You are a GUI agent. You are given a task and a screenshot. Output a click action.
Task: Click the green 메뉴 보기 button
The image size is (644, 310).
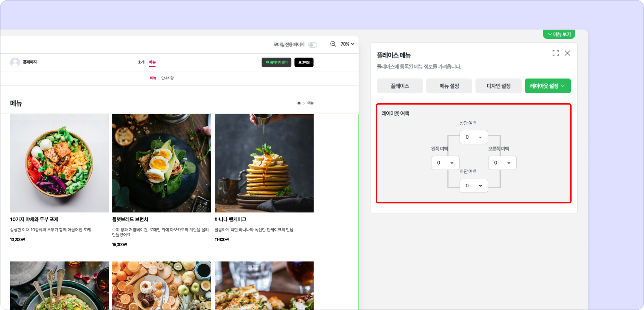[559, 34]
